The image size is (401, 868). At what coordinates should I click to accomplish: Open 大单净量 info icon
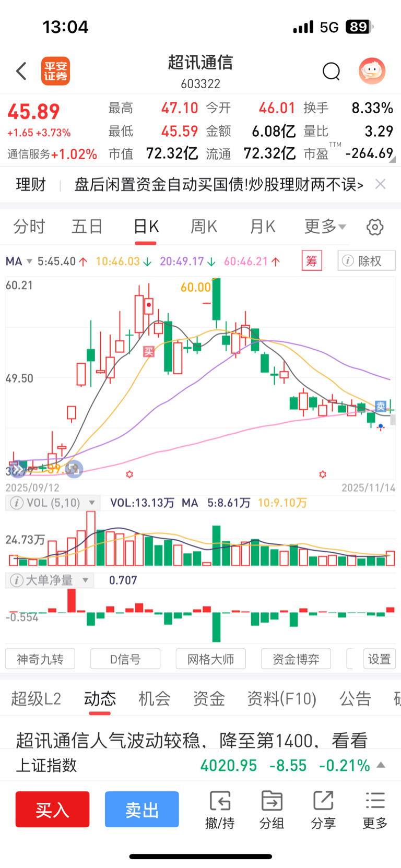17,580
